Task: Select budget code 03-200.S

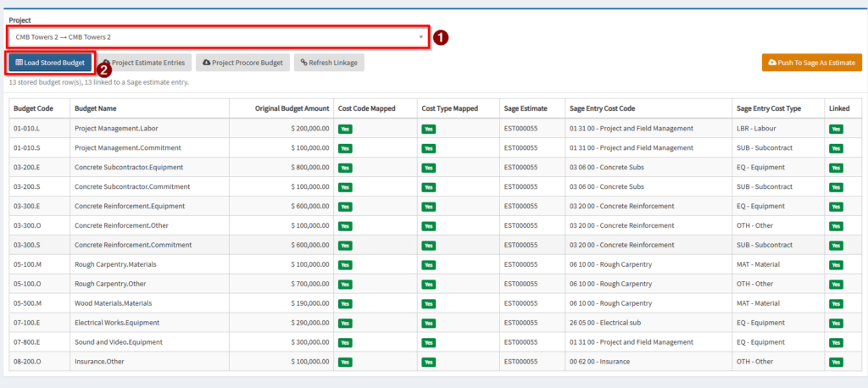Action: point(27,186)
